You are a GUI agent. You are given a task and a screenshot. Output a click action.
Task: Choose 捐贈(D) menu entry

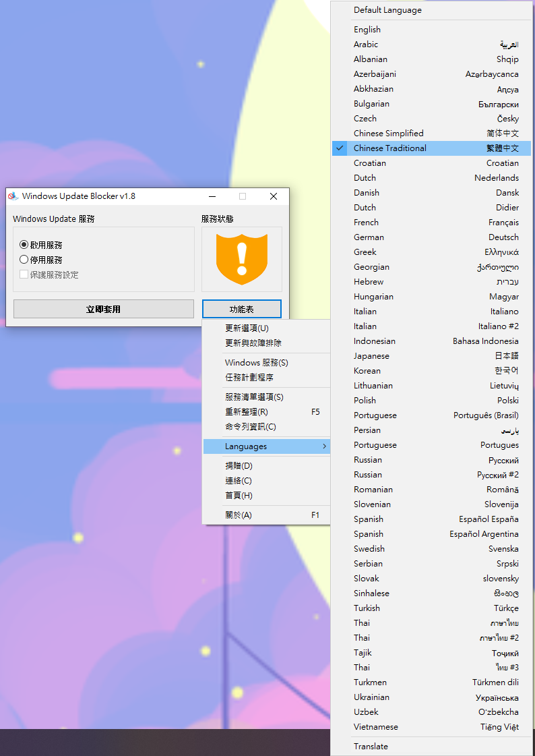tap(267, 466)
